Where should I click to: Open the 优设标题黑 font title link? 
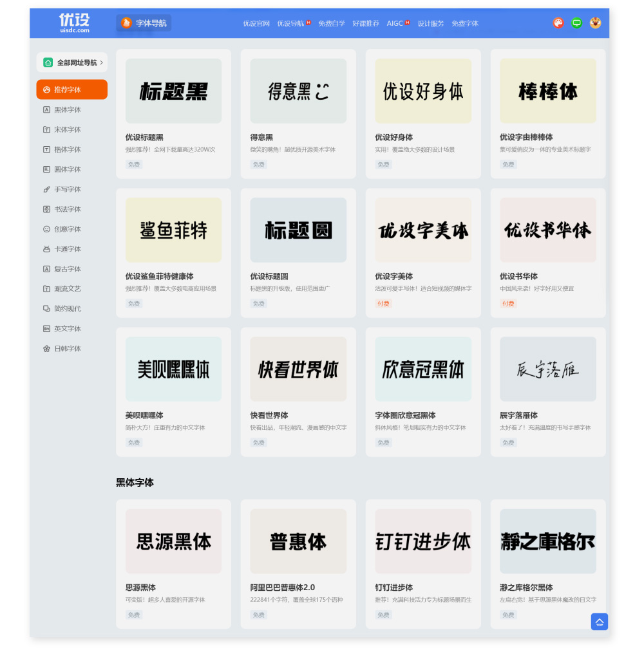pos(144,137)
